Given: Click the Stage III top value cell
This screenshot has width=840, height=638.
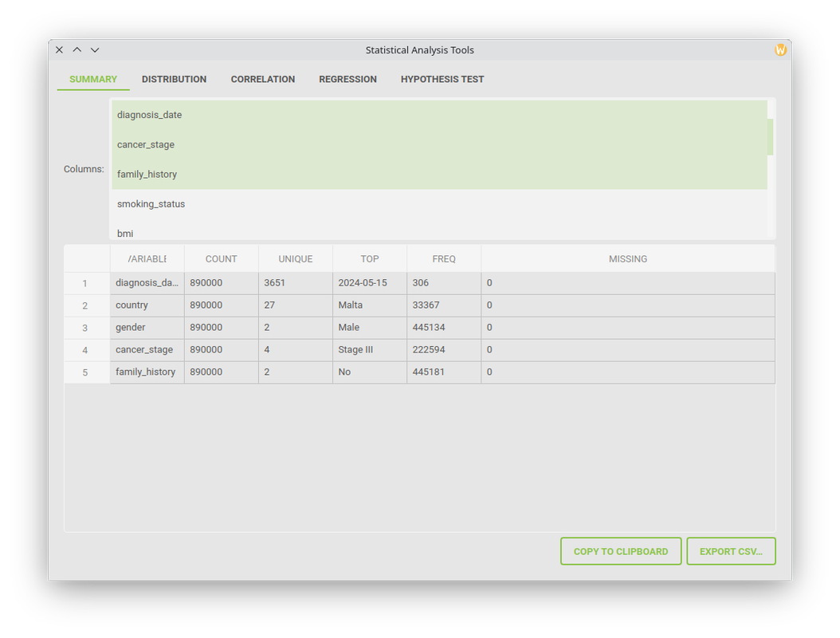Looking at the screenshot, I should [370, 350].
